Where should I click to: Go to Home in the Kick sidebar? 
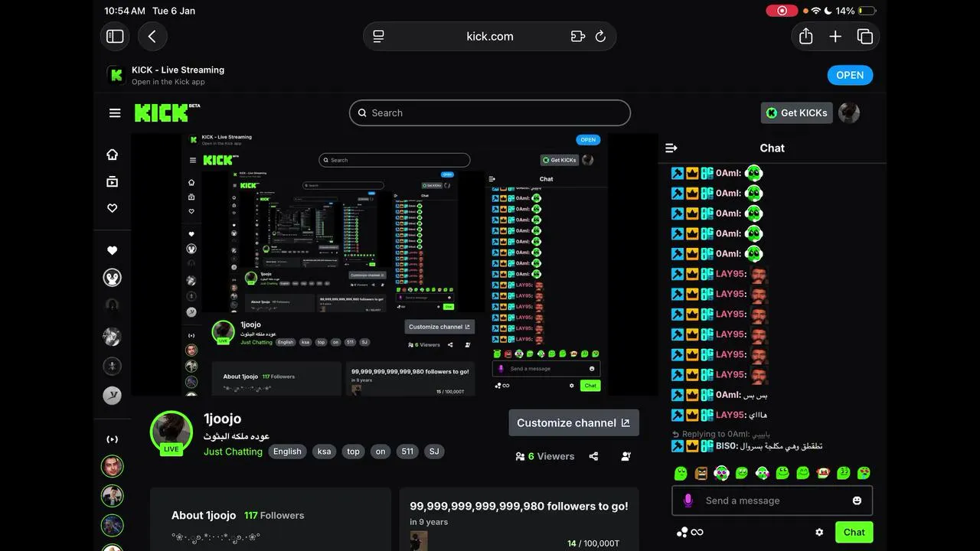113,155
